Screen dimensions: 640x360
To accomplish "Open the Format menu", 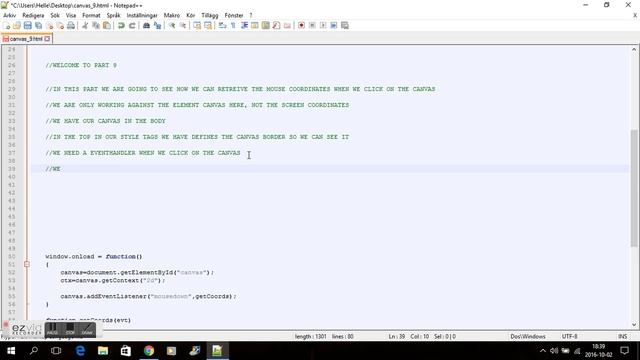I will coord(91,15).
